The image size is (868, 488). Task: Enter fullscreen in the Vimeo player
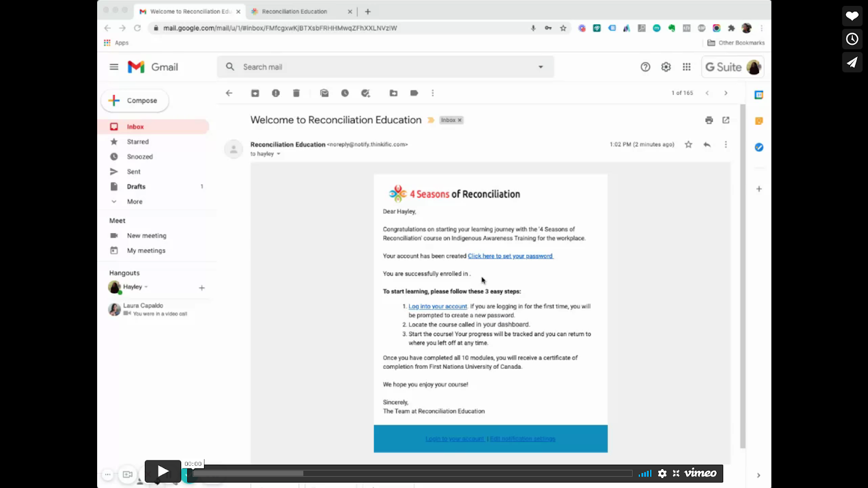(x=676, y=473)
